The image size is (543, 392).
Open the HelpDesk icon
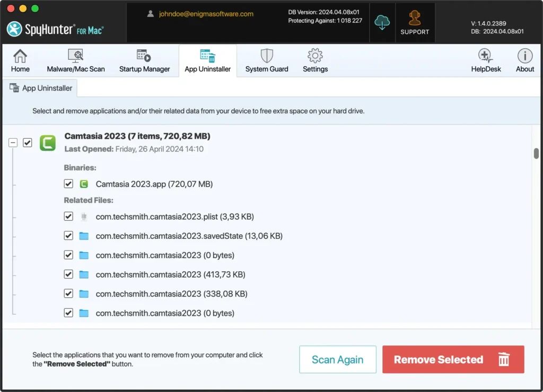pyautogui.click(x=486, y=56)
